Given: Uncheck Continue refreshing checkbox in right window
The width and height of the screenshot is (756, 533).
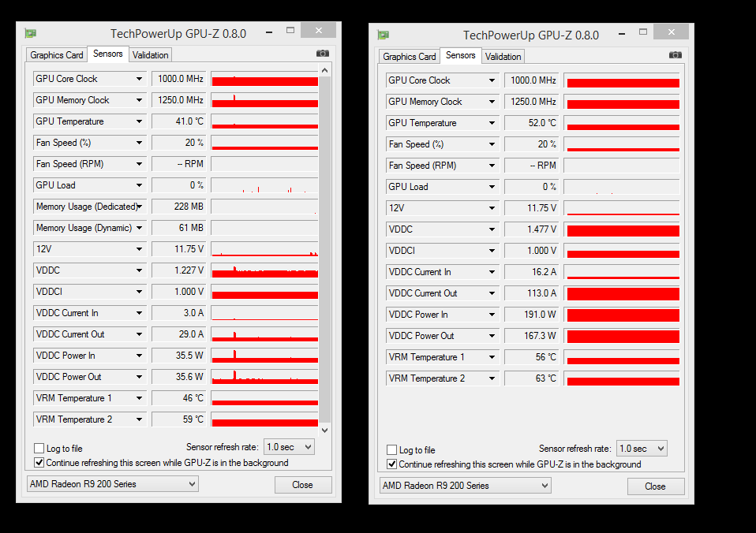Looking at the screenshot, I should click(x=392, y=464).
